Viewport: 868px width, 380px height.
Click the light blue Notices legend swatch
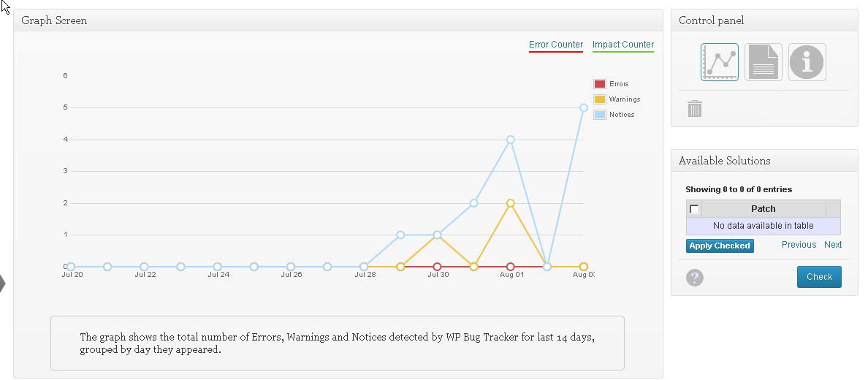pos(600,115)
